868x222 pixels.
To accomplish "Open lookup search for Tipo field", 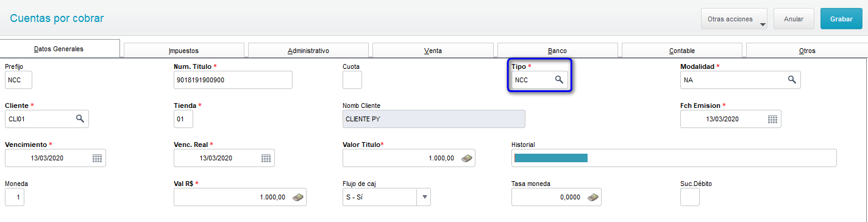I will point(558,80).
